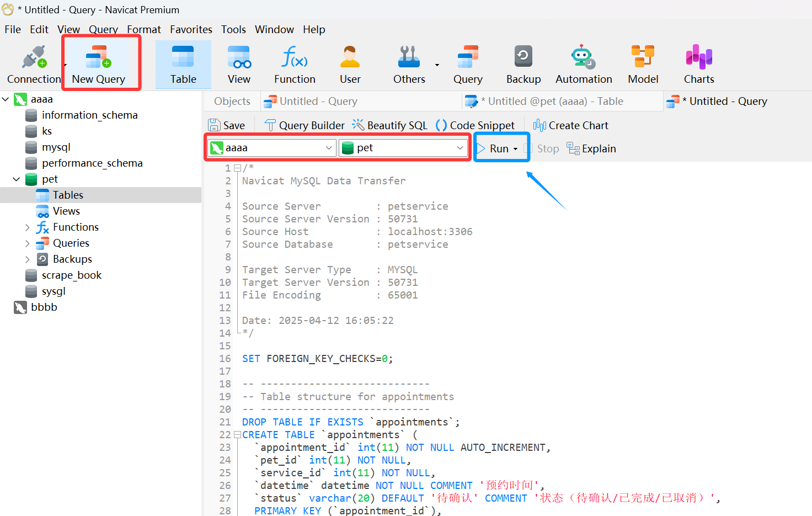Select the scrape_book database
The height and width of the screenshot is (516, 812).
point(71,275)
